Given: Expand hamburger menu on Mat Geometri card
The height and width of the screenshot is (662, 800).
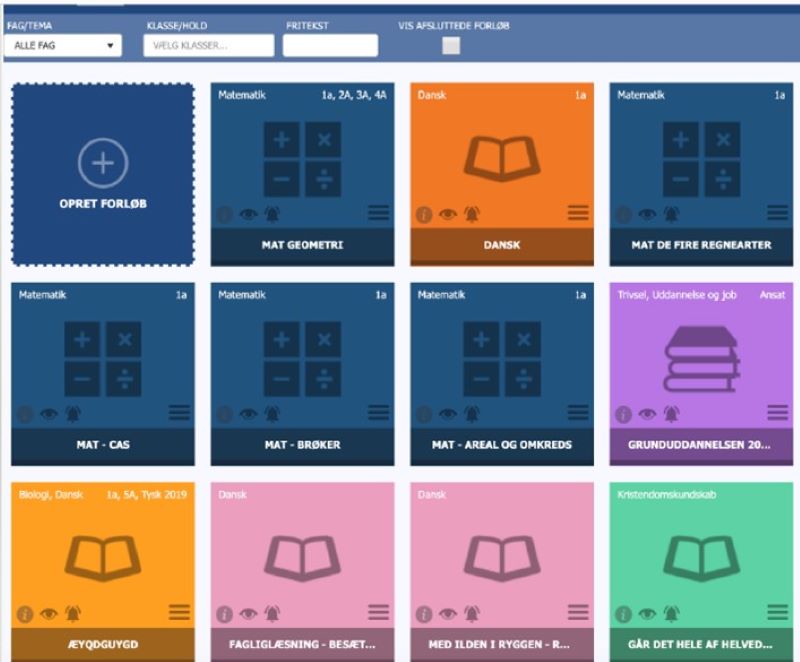Looking at the screenshot, I should point(378,212).
